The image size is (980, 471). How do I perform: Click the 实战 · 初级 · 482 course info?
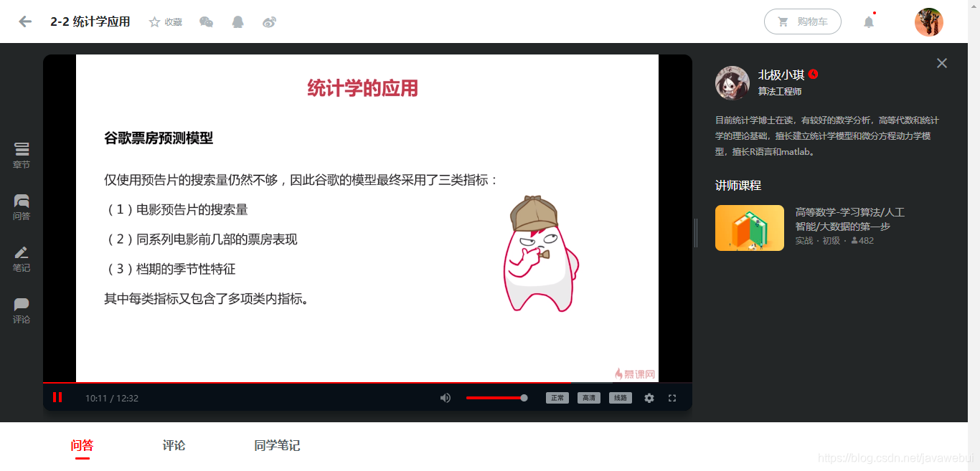point(834,241)
